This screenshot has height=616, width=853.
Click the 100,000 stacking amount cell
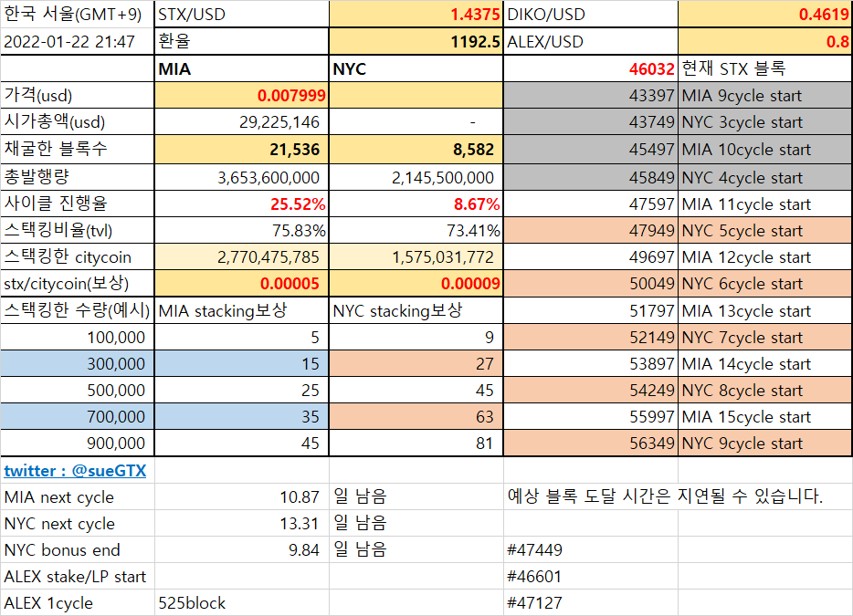[x=78, y=337]
